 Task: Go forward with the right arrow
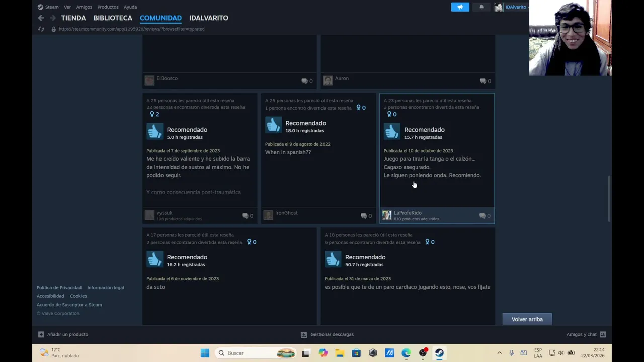(53, 18)
